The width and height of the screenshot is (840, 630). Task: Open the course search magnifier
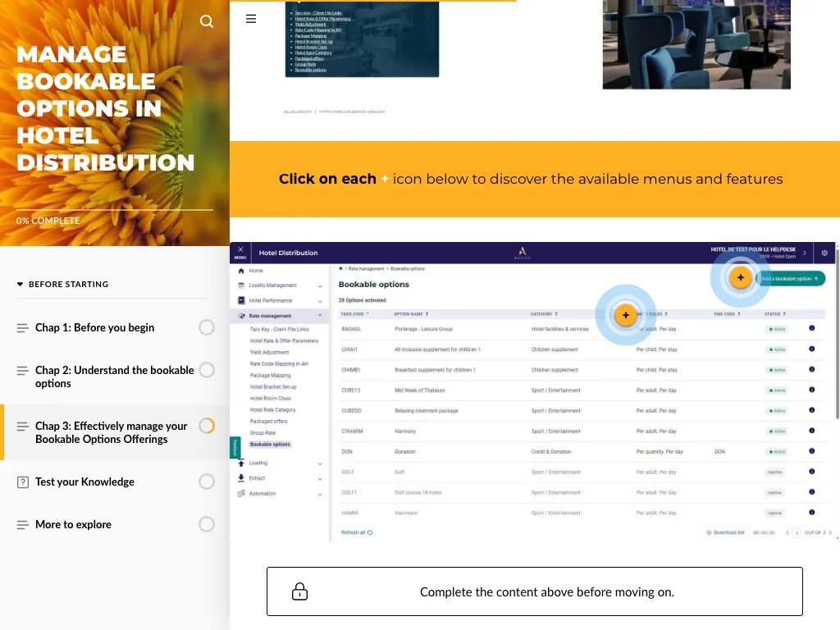207,21
